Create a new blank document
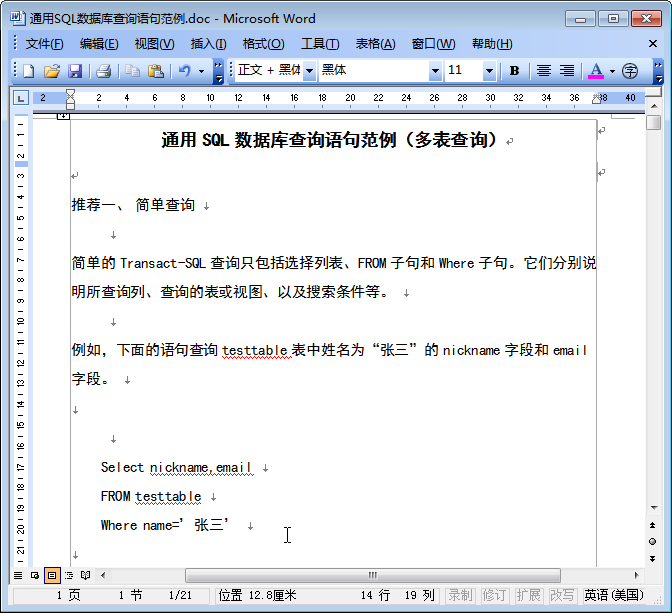 tap(28, 71)
